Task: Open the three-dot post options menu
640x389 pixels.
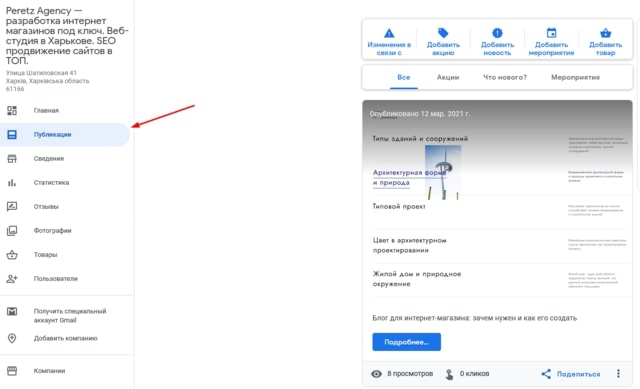Action: coord(618,373)
